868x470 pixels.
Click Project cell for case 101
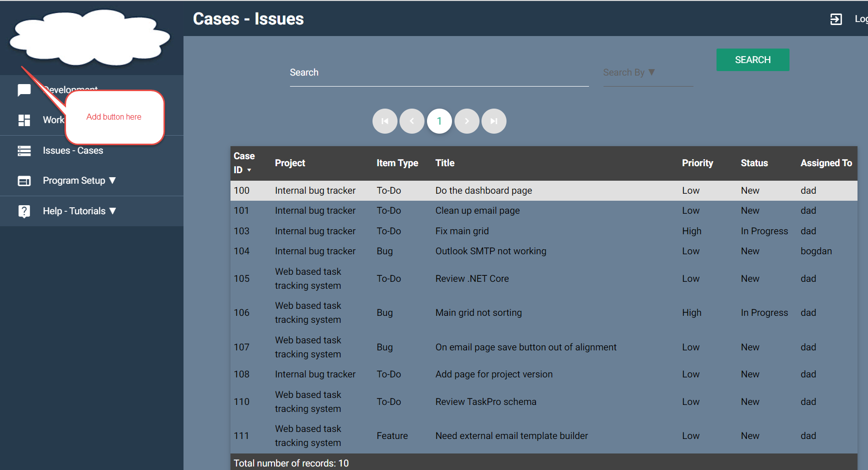(x=315, y=211)
